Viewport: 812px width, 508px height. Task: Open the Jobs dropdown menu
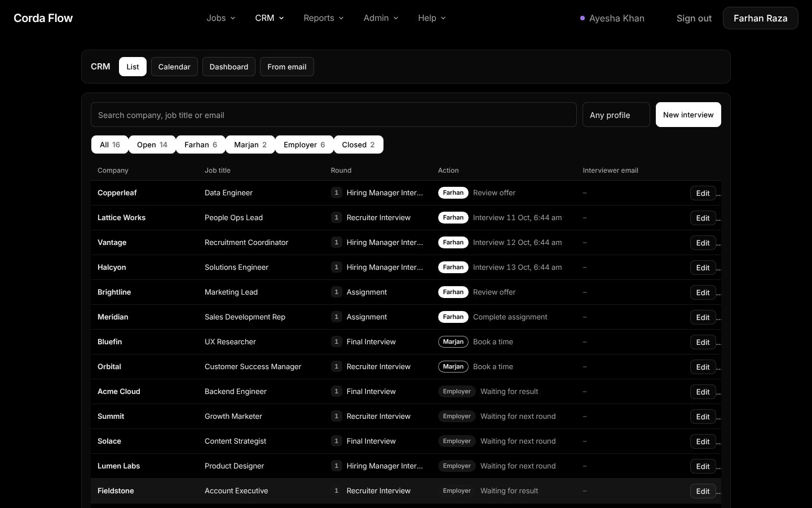point(220,18)
